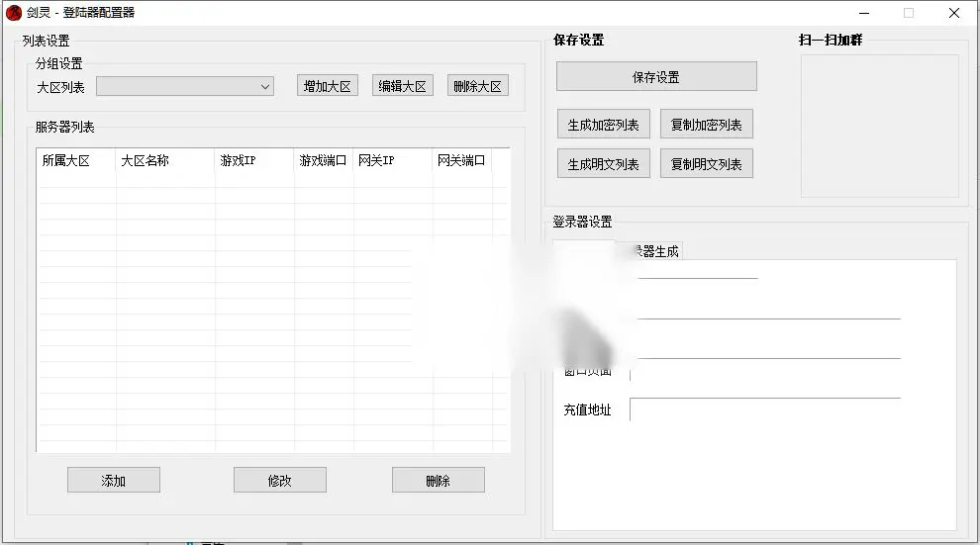Click the 网关IP column header
The height and width of the screenshot is (545, 980).
pyautogui.click(x=393, y=160)
